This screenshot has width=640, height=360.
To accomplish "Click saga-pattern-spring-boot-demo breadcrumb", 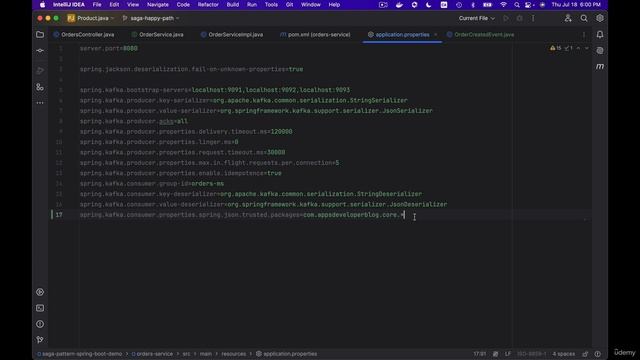I will [x=79, y=354].
